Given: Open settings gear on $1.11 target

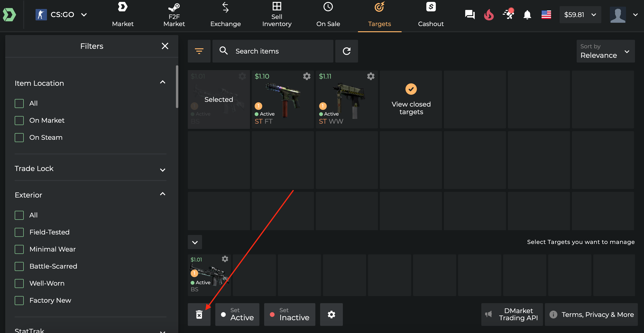Looking at the screenshot, I should [x=371, y=76].
